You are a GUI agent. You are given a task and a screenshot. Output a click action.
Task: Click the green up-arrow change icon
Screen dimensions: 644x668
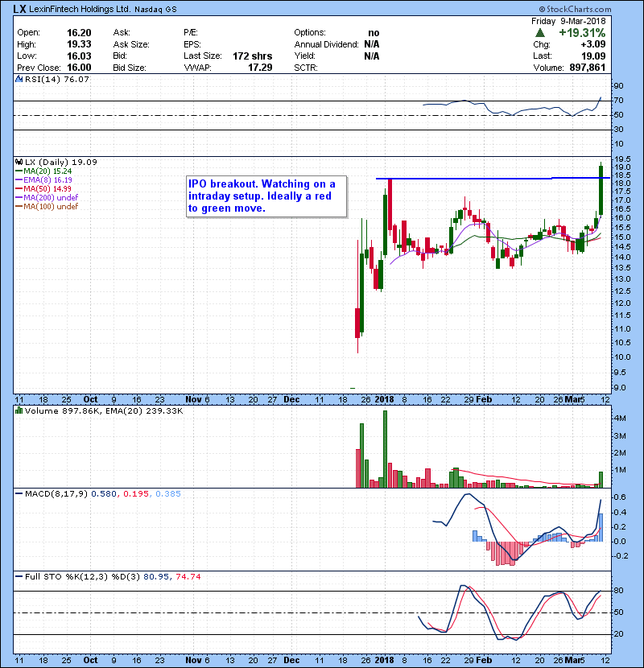coord(540,33)
